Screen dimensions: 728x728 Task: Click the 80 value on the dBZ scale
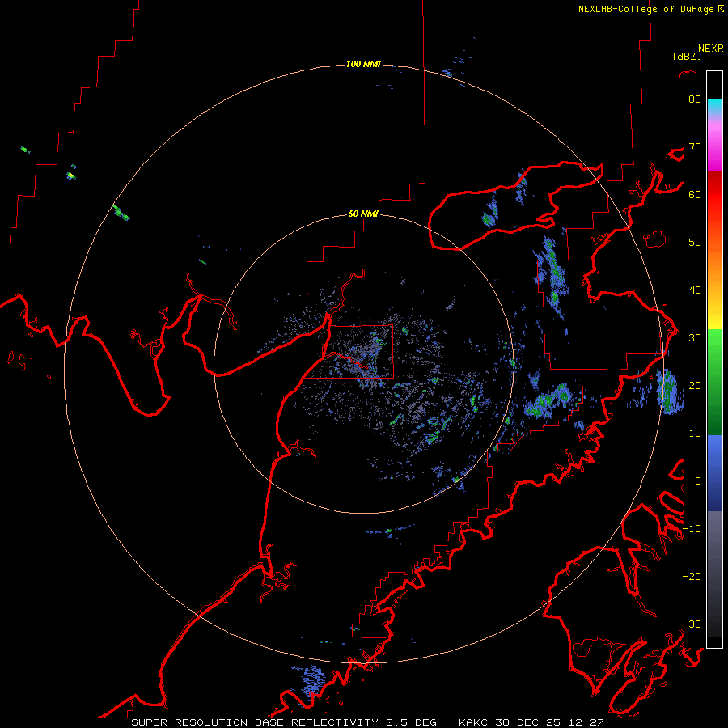click(695, 99)
